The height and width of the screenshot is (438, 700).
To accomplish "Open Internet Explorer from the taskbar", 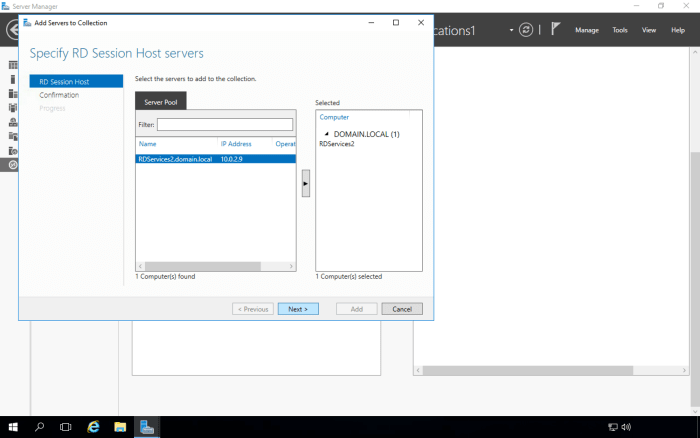I will click(93, 427).
